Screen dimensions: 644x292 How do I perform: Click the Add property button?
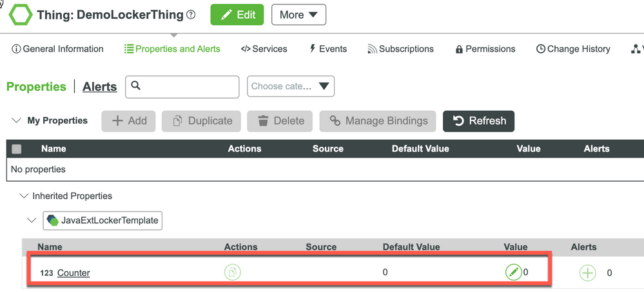128,121
